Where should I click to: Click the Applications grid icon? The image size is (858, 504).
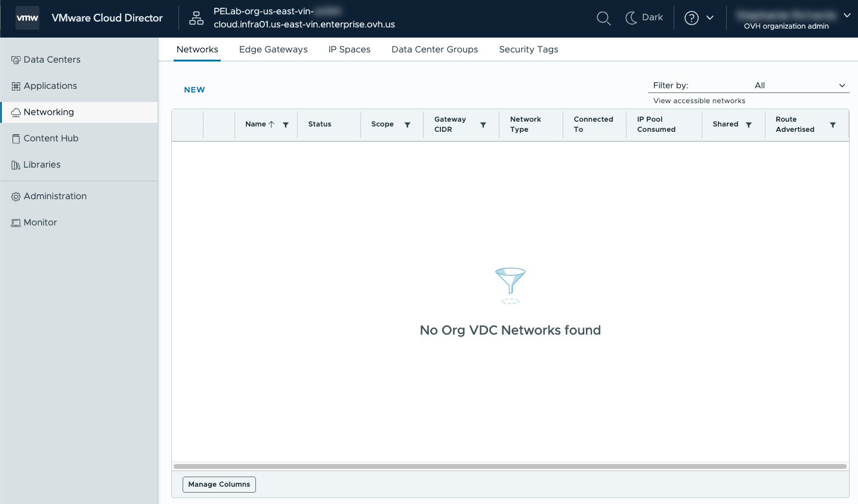[x=16, y=86]
